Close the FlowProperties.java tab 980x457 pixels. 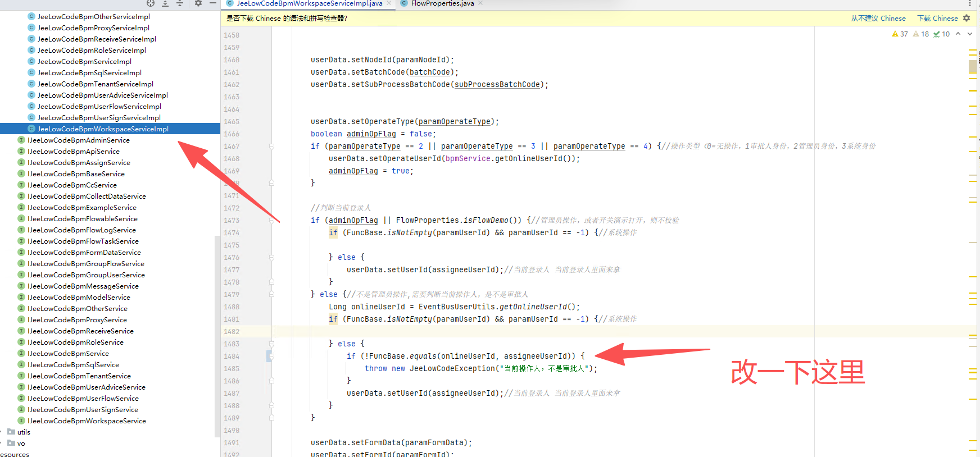pos(480,3)
